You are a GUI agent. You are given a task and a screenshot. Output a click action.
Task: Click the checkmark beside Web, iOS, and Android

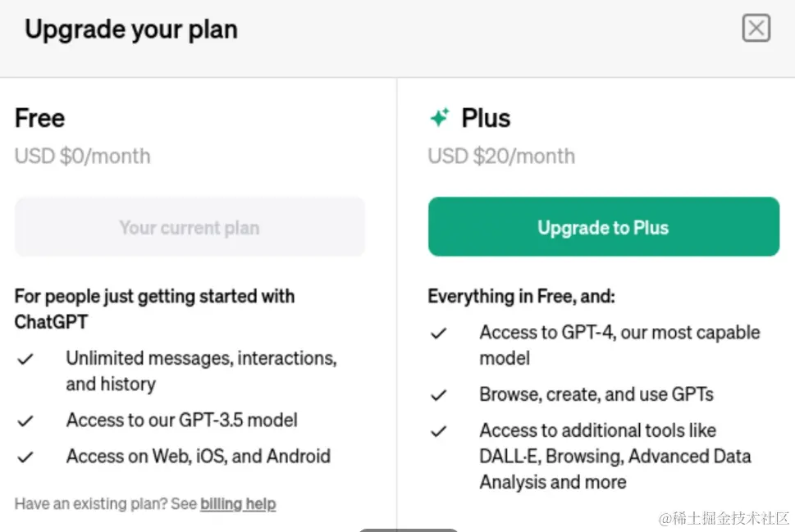pyautogui.click(x=26, y=457)
